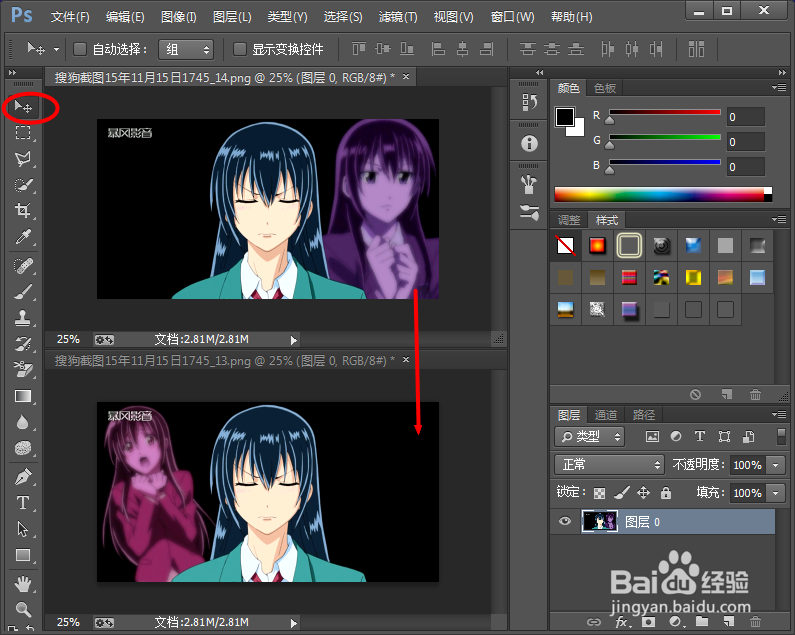This screenshot has width=795, height=635.
Task: Select the Blur tool
Action: pos(23,422)
